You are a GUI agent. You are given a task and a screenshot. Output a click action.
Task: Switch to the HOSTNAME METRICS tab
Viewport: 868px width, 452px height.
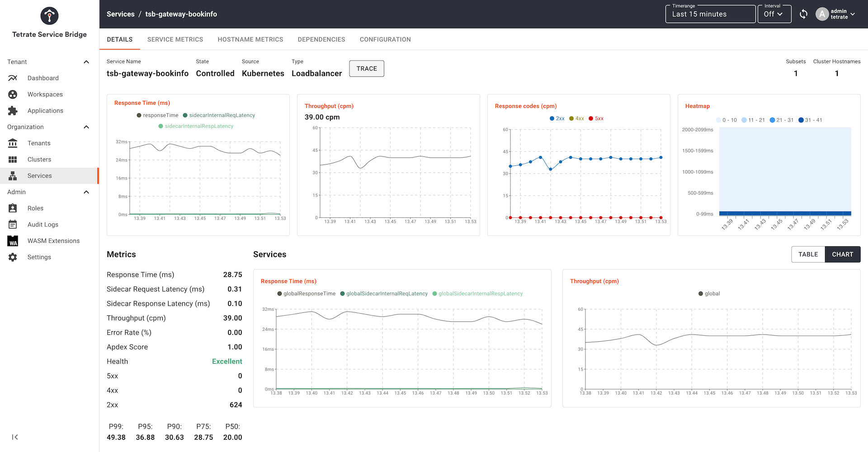pos(250,39)
